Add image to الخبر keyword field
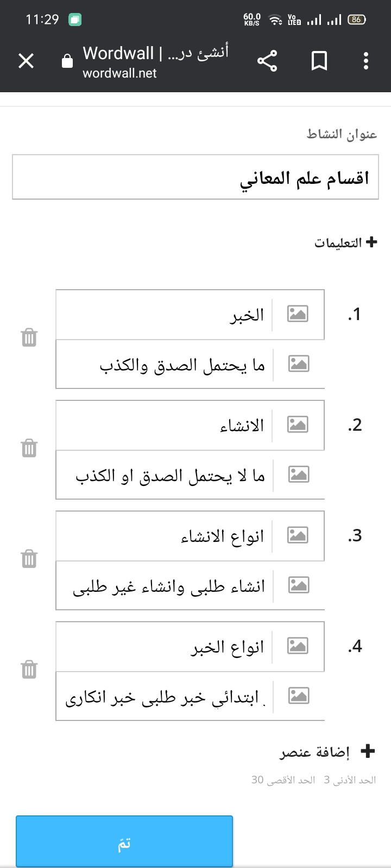 [x=298, y=314]
